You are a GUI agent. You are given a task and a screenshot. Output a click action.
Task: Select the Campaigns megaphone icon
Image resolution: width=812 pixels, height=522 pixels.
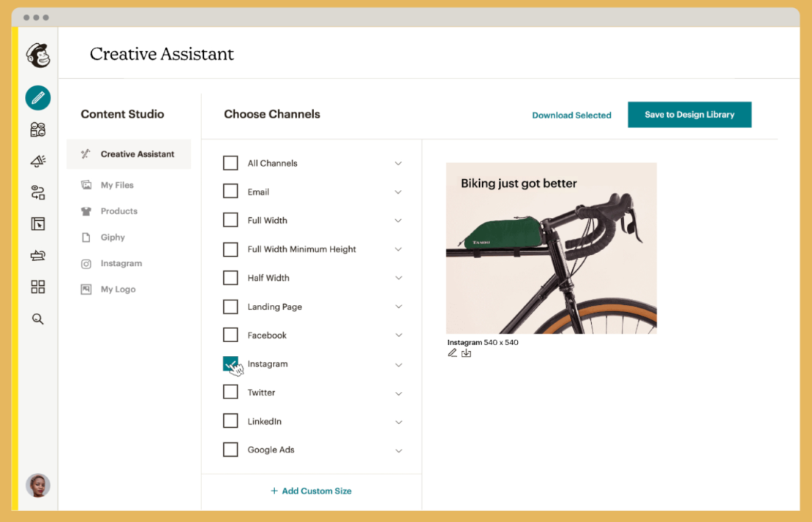tap(37, 160)
